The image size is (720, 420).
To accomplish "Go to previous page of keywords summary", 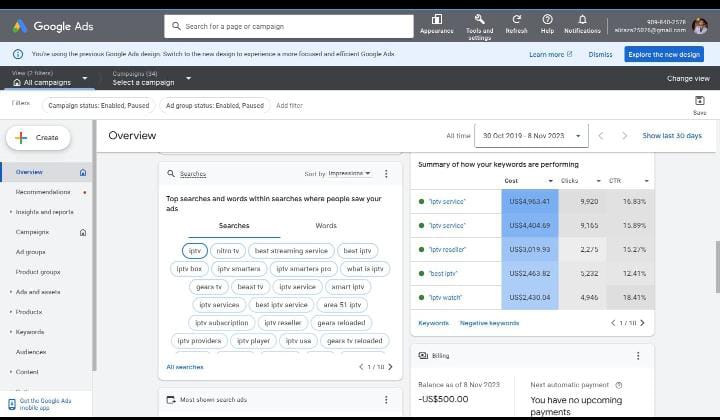I will click(613, 323).
